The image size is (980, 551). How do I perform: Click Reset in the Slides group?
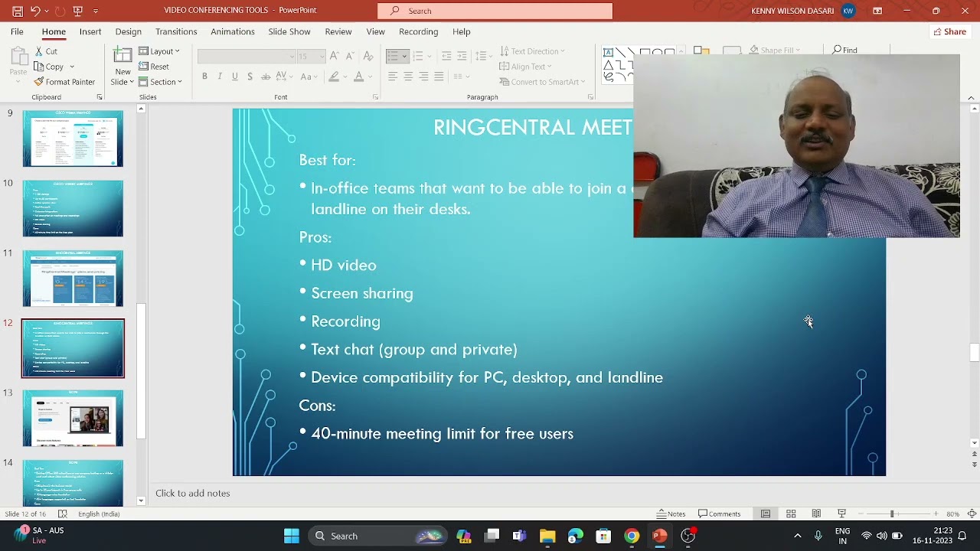click(154, 67)
